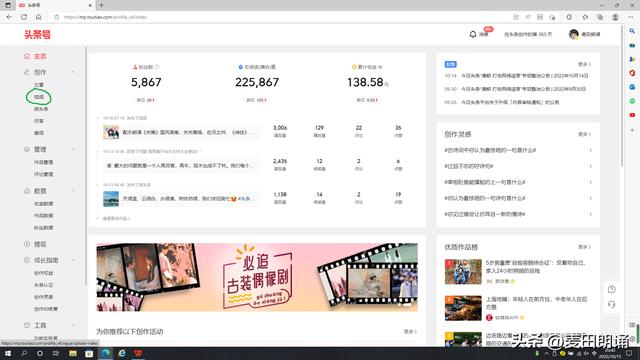Open the 09-26 platform upgrade announcement
Screen dimensions: 640x360
tap(510, 102)
